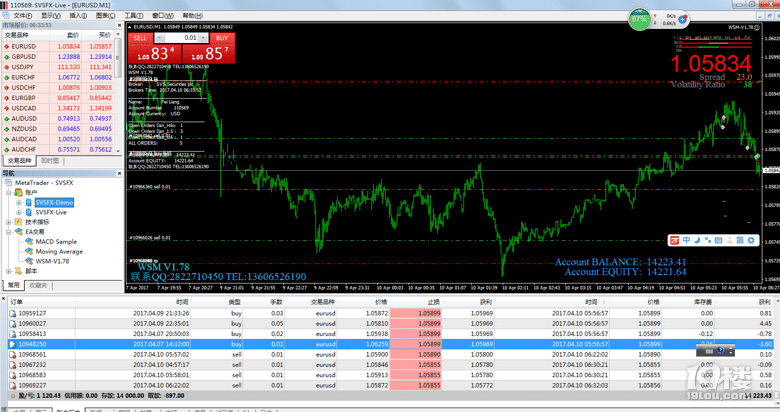Select the USDJPY symbol row icon
The height and width of the screenshot is (412, 780).
[x=6, y=67]
